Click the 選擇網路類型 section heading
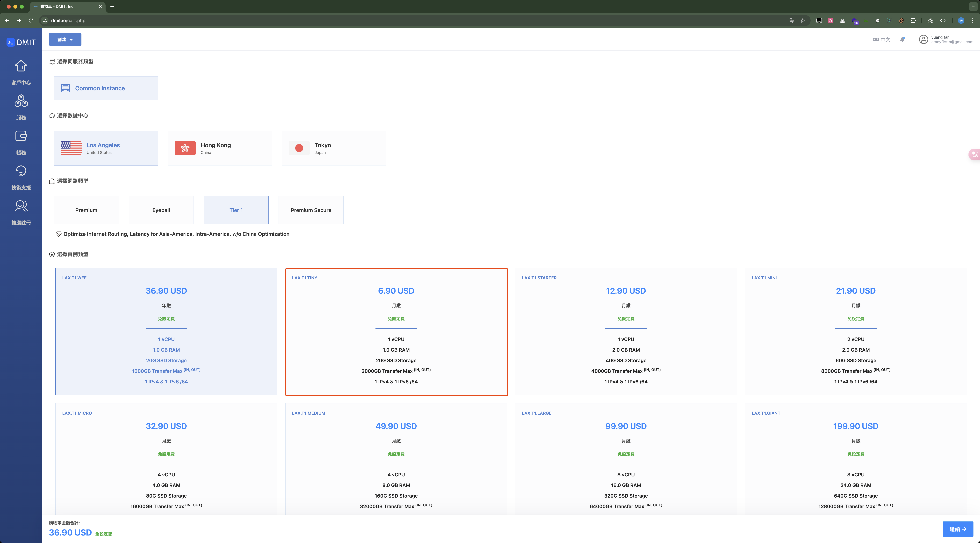 (x=72, y=181)
